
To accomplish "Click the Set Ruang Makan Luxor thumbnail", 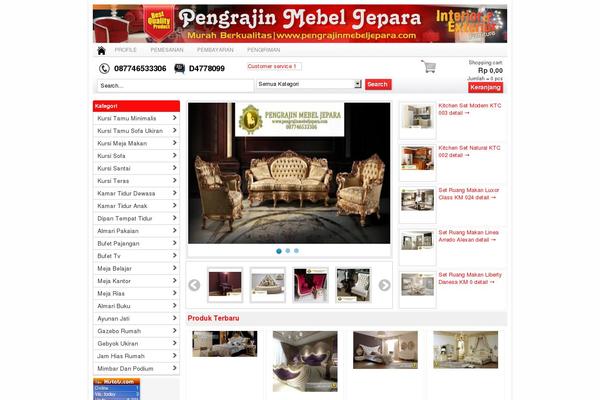I will (x=417, y=200).
